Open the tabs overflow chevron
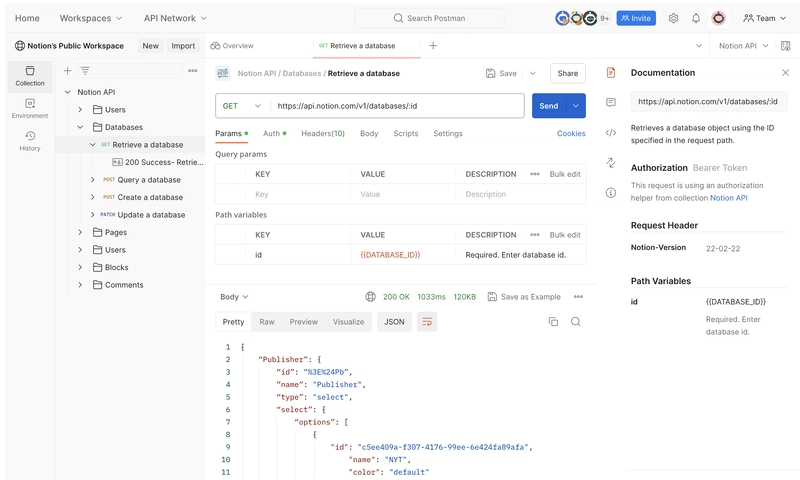This screenshot has width=800, height=480. pyautogui.click(x=699, y=46)
